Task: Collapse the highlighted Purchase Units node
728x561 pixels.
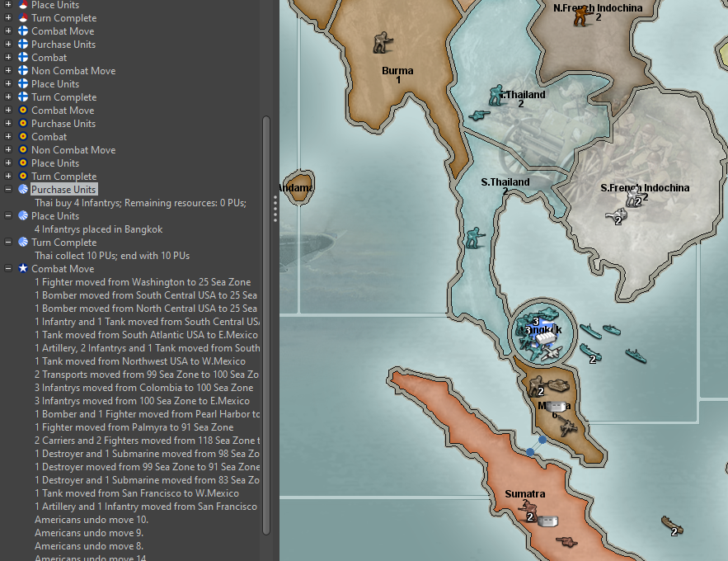Action: coord(8,190)
